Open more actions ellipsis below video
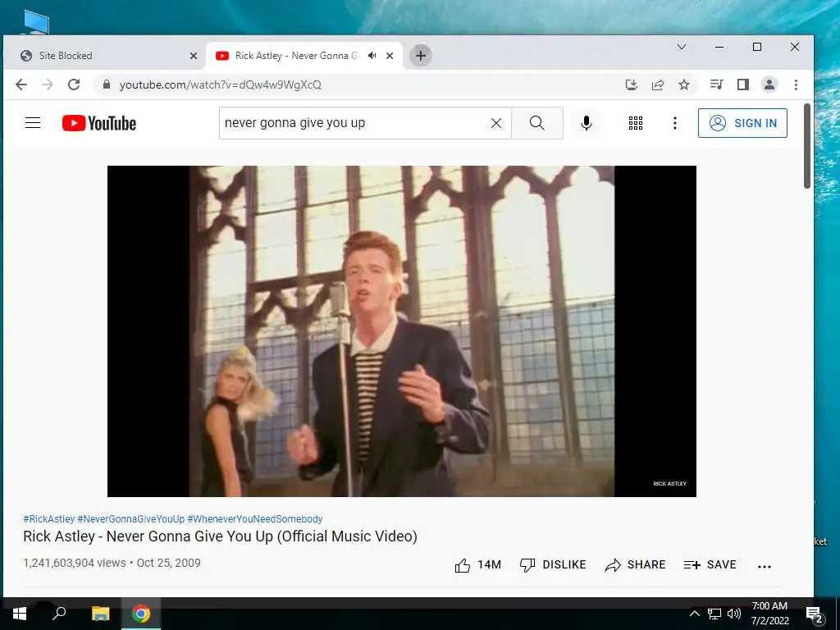Screen dimensions: 840x630 pyautogui.click(x=765, y=566)
